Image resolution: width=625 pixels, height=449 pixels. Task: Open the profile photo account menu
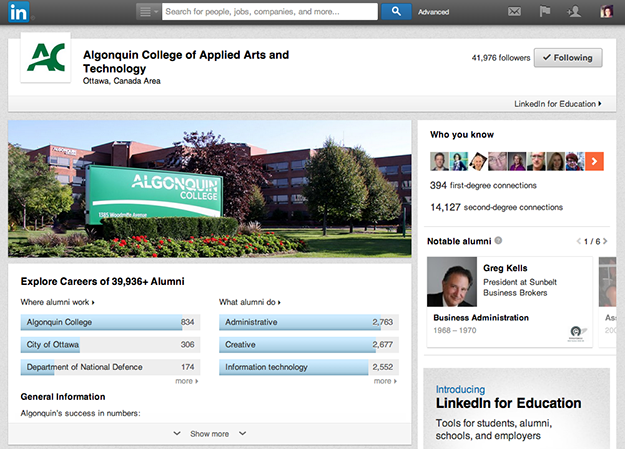pyautogui.click(x=606, y=11)
